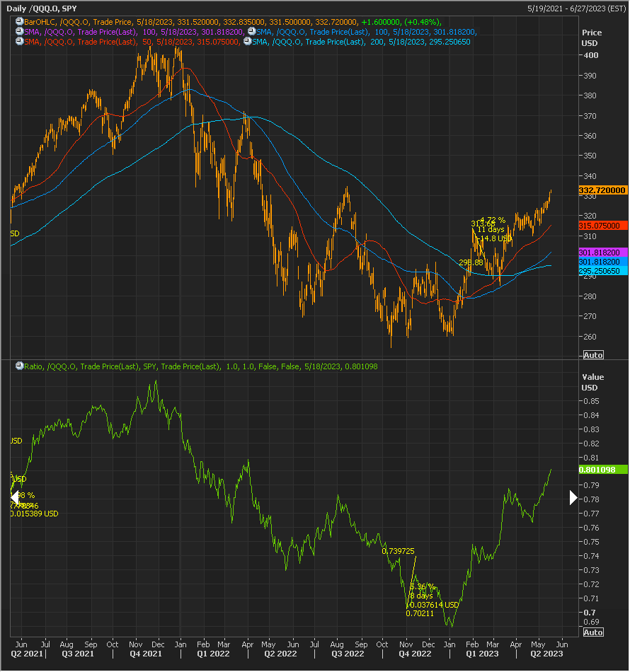Click the blue 301.818200 value tag
Screen dimensions: 630x672
click(x=603, y=262)
